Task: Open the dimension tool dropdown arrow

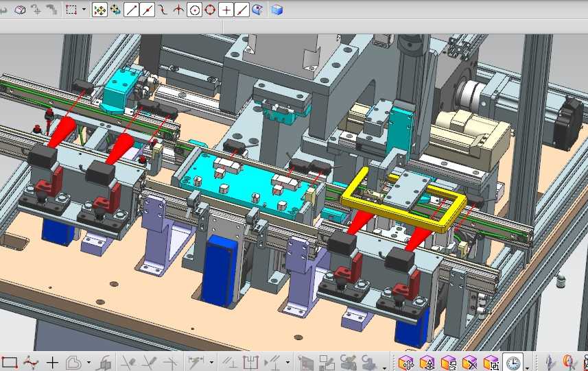Action: coord(211,363)
